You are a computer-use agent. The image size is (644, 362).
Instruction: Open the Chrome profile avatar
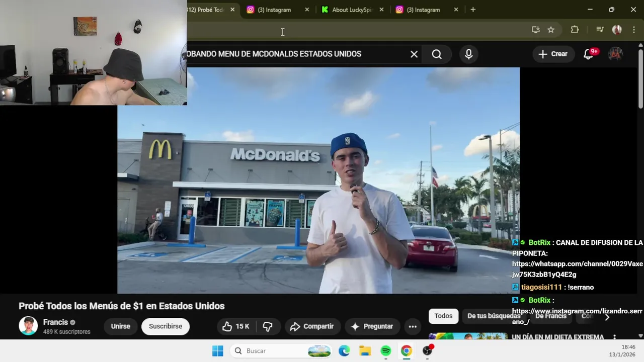617,30
